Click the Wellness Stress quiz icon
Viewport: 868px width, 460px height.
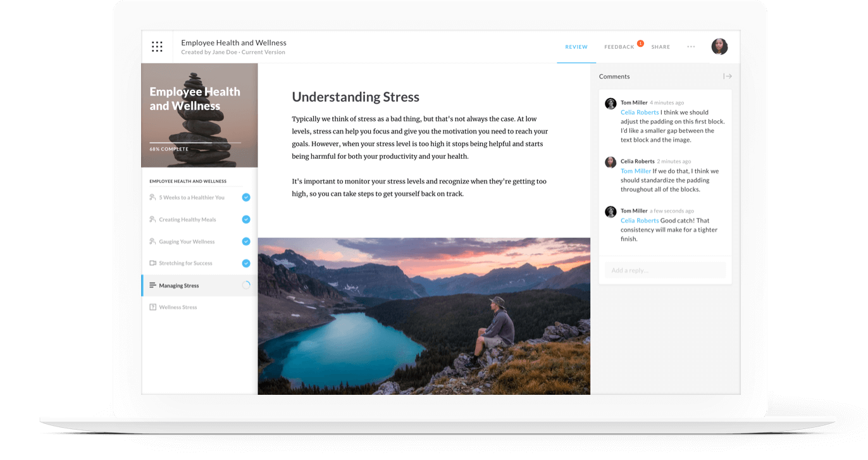point(152,307)
